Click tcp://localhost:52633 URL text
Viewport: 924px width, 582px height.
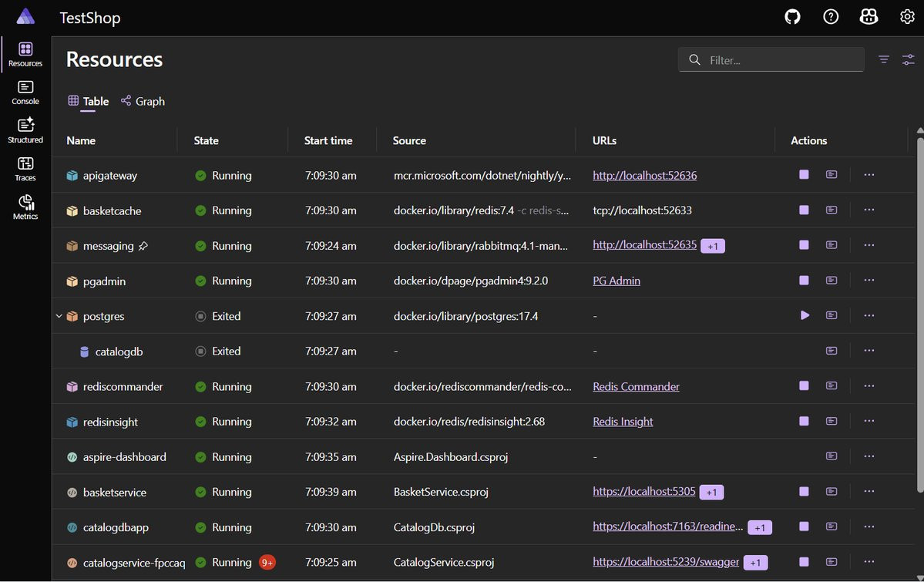click(x=642, y=210)
